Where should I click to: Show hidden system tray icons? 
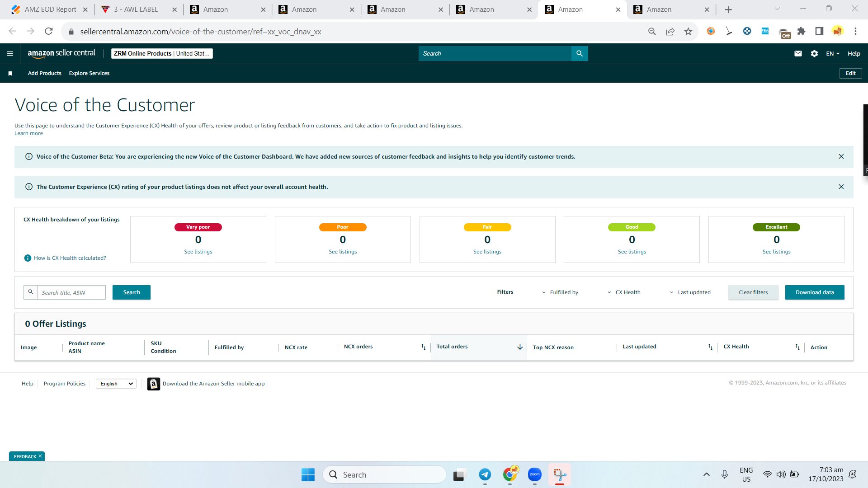click(706, 474)
